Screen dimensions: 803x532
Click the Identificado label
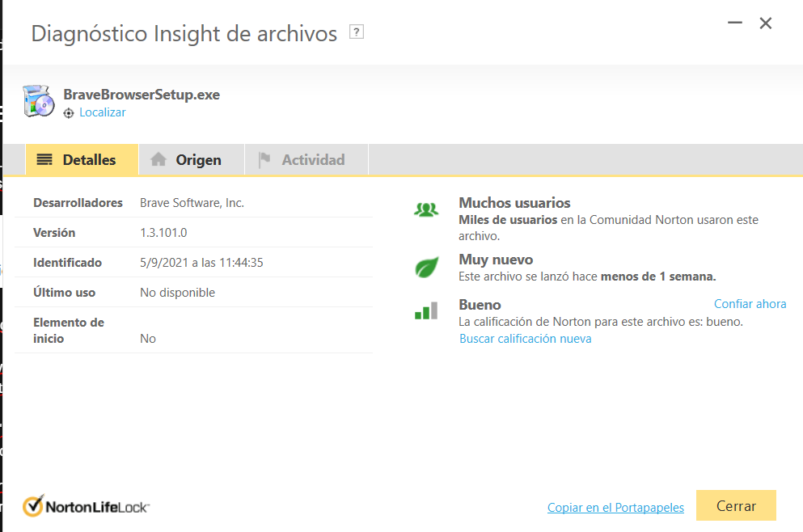click(68, 263)
